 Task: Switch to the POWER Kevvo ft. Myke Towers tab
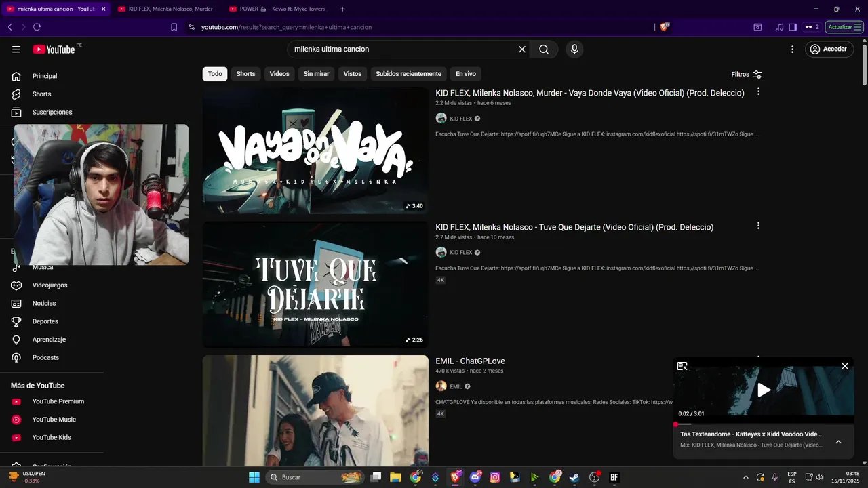[x=277, y=9]
